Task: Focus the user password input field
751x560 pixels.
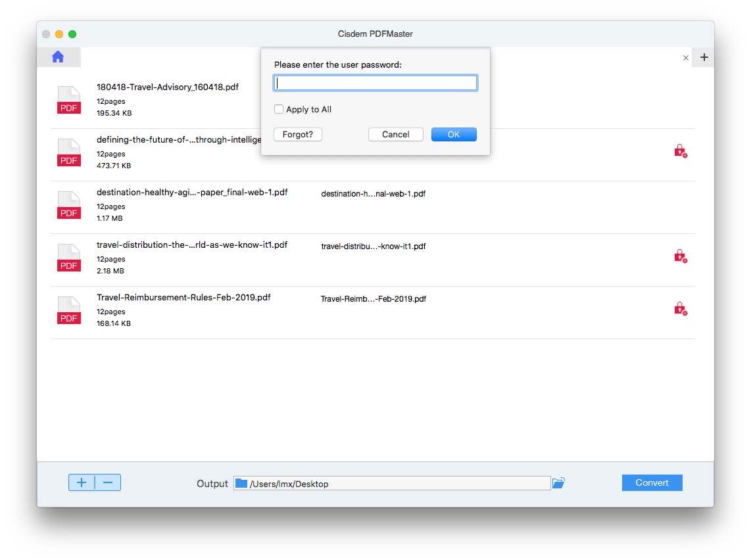Action: coord(375,83)
